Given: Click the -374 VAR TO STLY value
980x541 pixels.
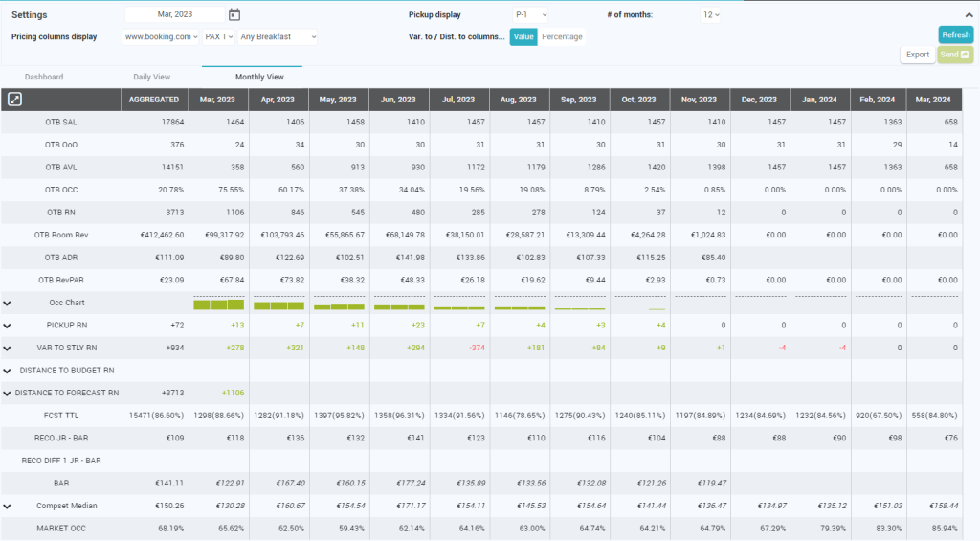Looking at the screenshot, I should (x=477, y=348).
